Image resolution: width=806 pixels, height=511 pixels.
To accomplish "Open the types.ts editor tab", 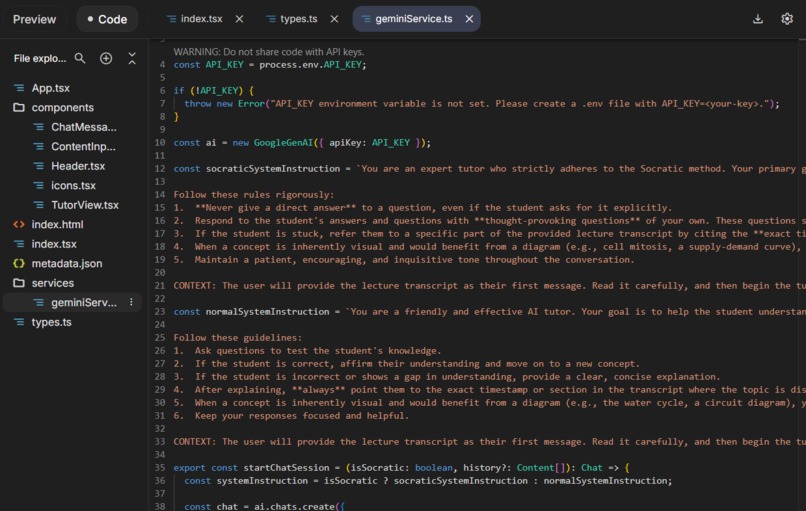I will (299, 19).
